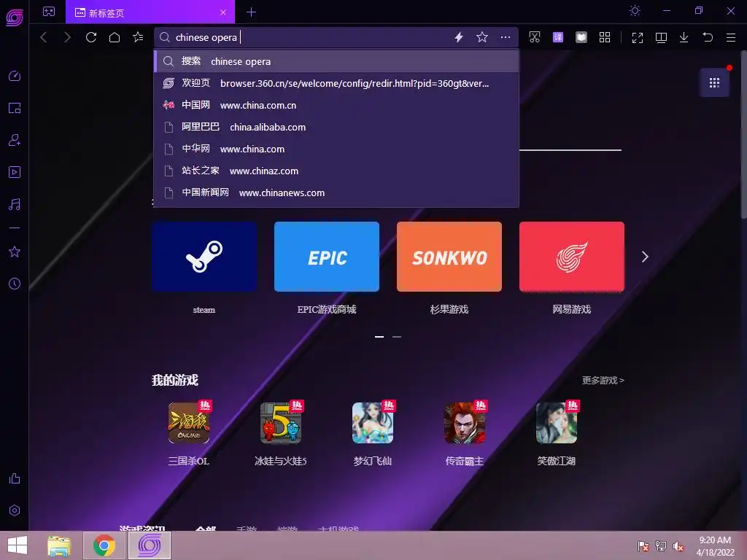Select 搜索 chinese opera suggestion
Screen dimensions: 747x560
click(336, 61)
